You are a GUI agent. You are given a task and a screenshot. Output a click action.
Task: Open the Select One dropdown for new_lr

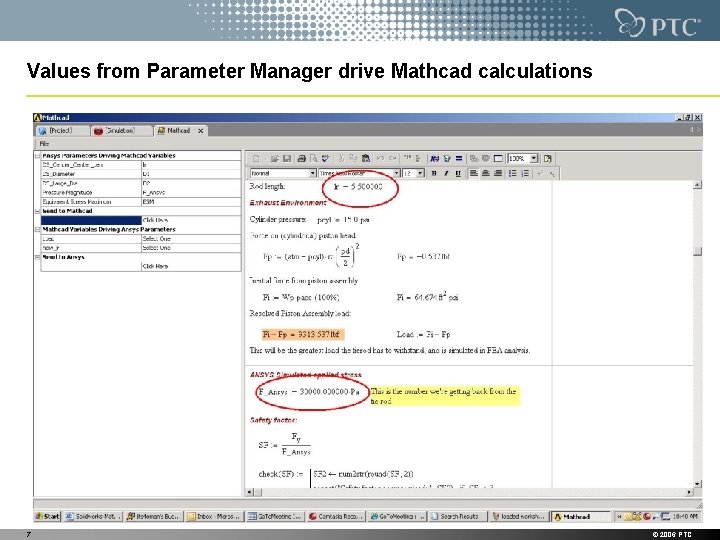[x=191, y=248]
